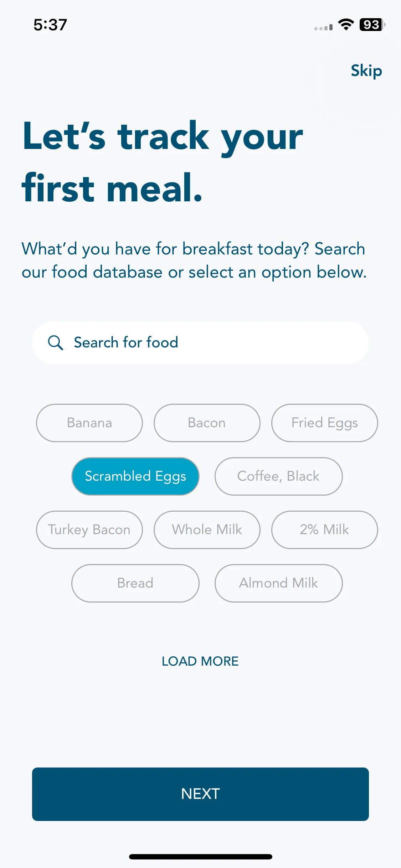Toggle the 2% Milk option

[x=325, y=530]
